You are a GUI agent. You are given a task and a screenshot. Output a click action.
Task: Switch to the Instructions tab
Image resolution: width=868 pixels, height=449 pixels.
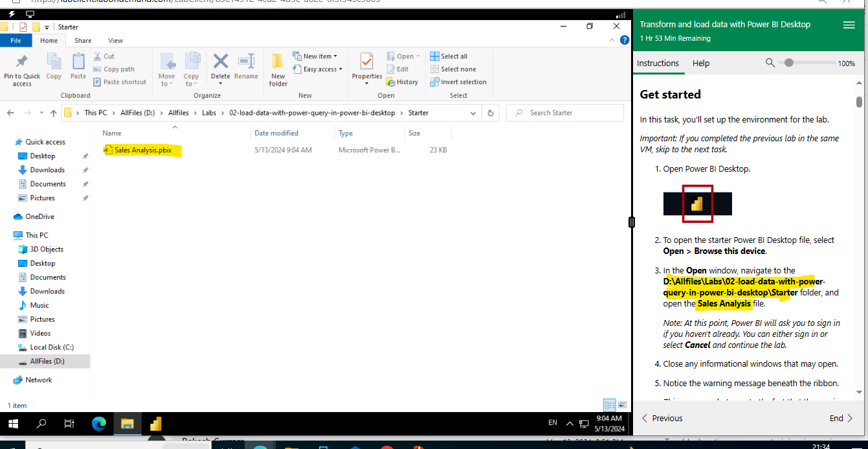pyautogui.click(x=658, y=63)
